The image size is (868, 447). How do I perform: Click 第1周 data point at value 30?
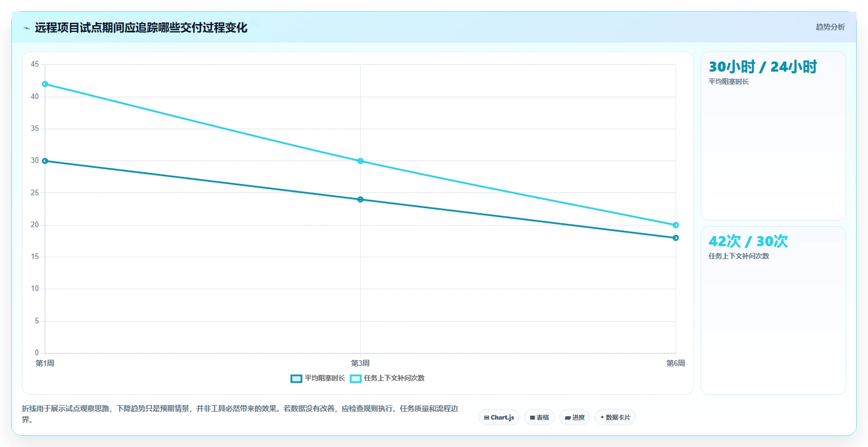[45, 161]
